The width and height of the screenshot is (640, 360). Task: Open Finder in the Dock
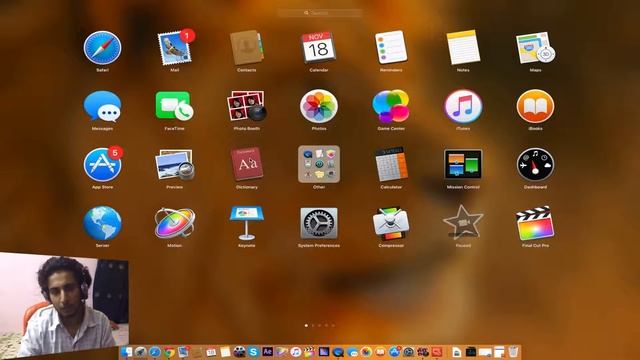click(126, 352)
